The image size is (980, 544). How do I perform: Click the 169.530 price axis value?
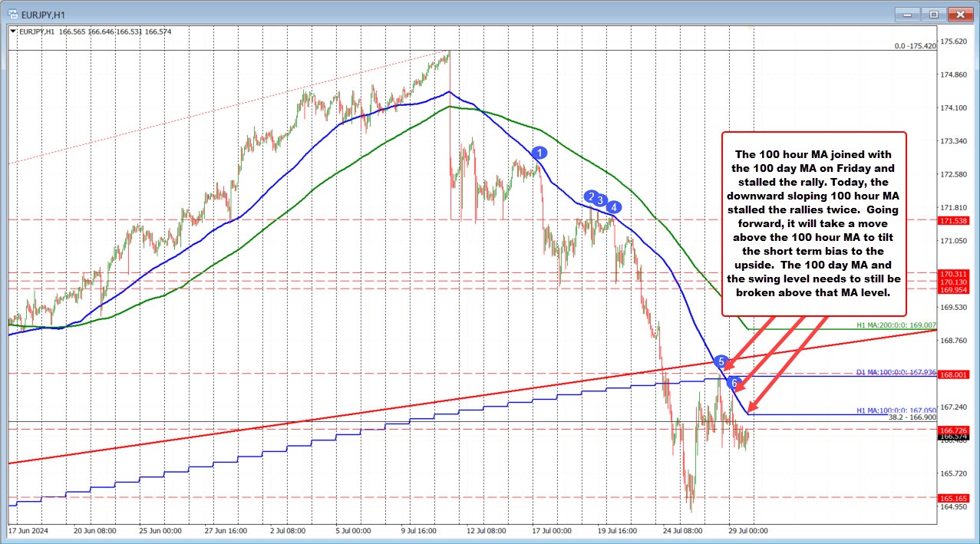point(954,307)
